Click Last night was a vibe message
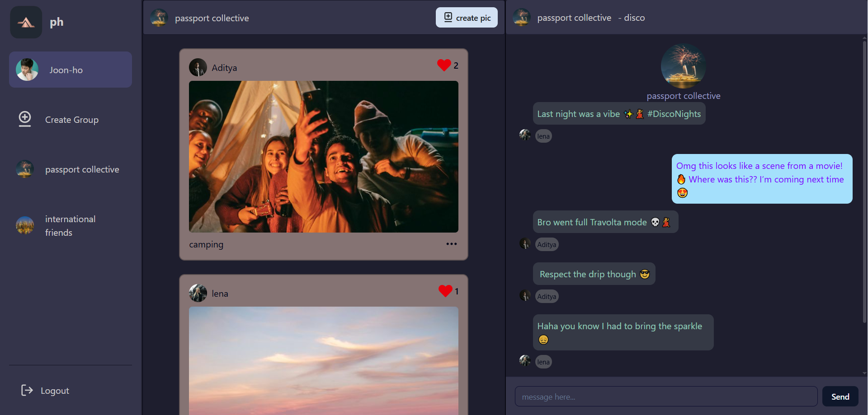 619,114
